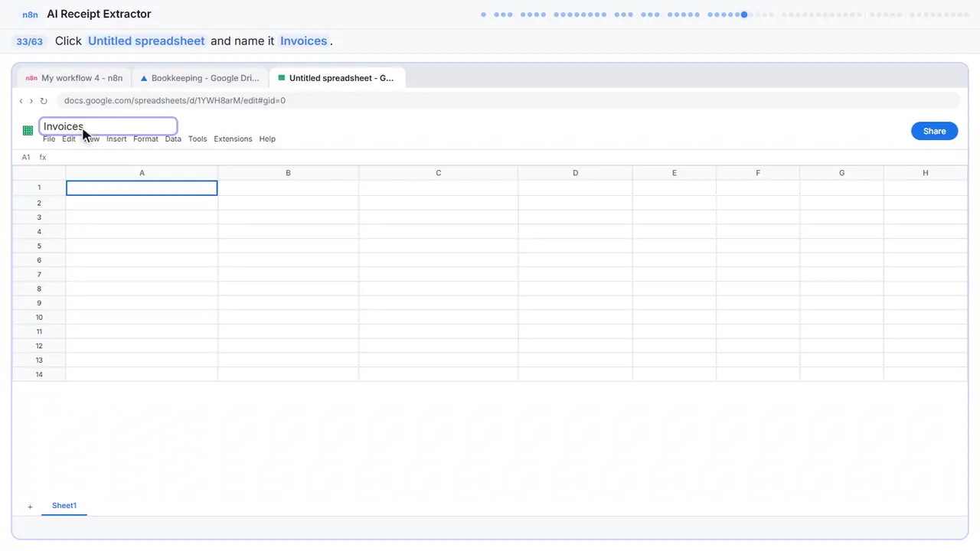Click the blue Share button
This screenshot has width=980, height=551.
tap(934, 131)
